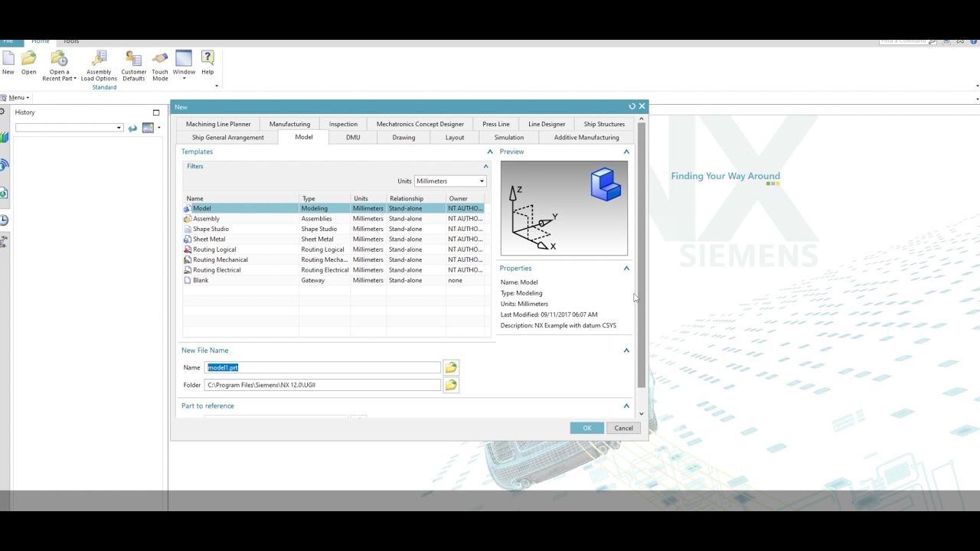The width and height of the screenshot is (980, 551).
Task: Open the HD3D Tools sidebar icon
Action: point(4,165)
